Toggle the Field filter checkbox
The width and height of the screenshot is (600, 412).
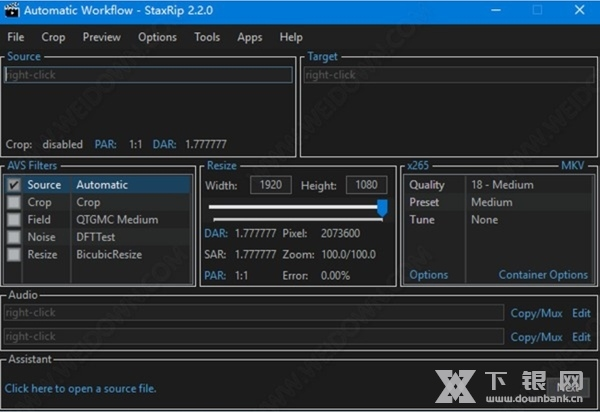(x=14, y=220)
